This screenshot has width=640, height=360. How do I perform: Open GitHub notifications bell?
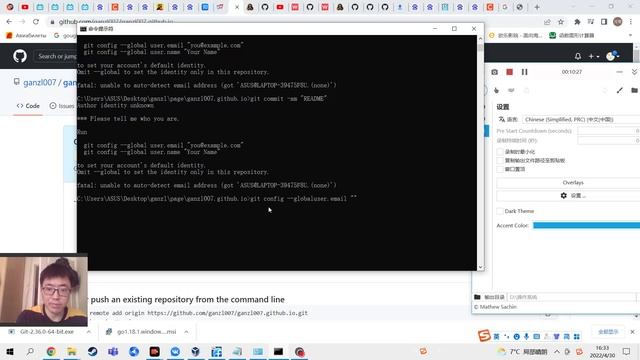[578, 56]
